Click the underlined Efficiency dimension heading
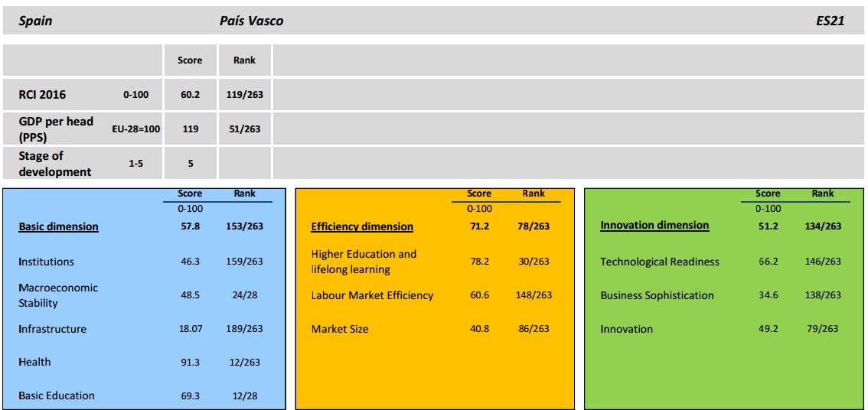Screen dimensions: 868x410 coord(362,227)
